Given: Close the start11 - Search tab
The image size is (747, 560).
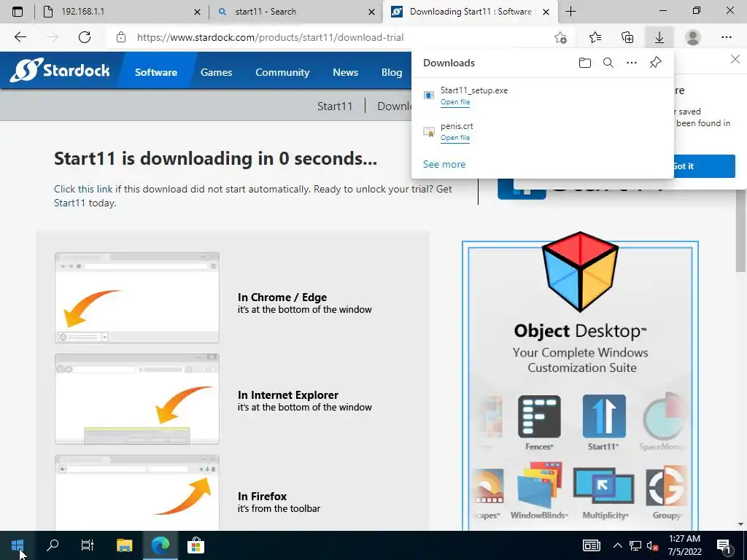Looking at the screenshot, I should pyautogui.click(x=371, y=12).
